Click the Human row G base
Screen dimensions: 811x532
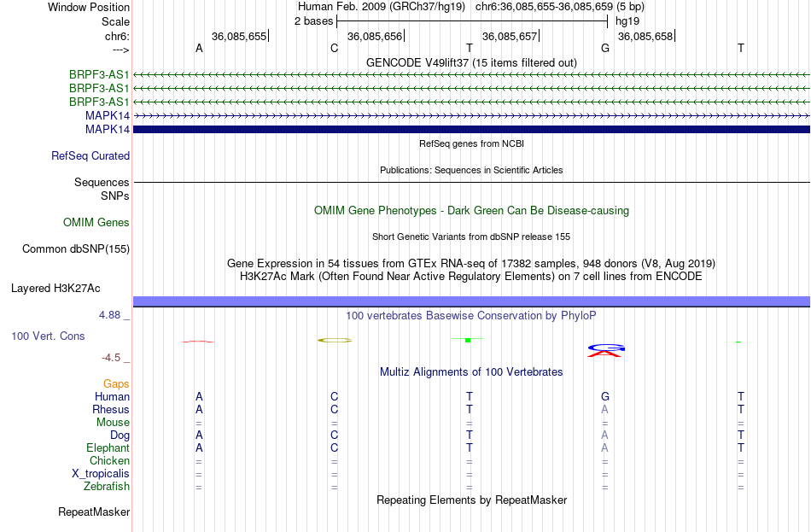pyautogui.click(x=605, y=397)
